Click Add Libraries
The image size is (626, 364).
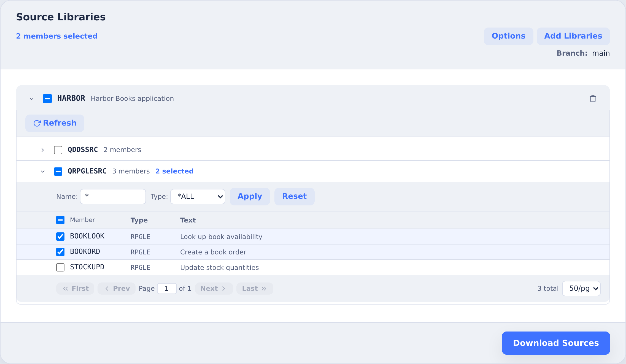click(573, 36)
